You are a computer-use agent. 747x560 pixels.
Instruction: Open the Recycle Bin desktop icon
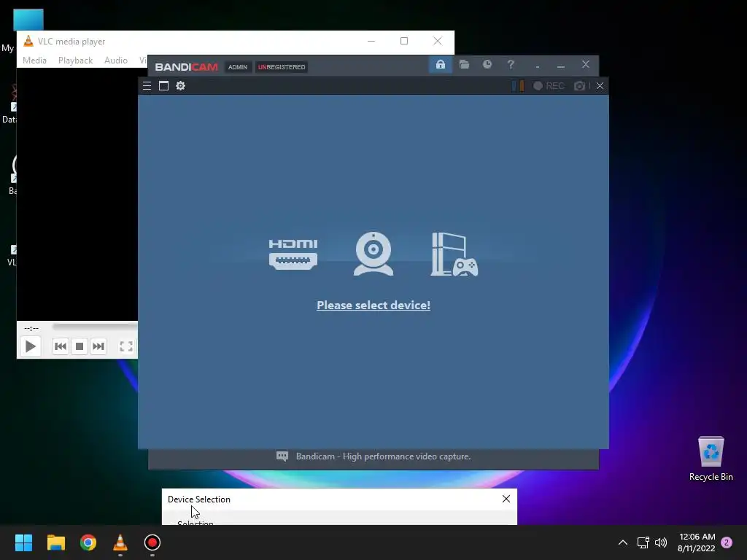[711, 459]
